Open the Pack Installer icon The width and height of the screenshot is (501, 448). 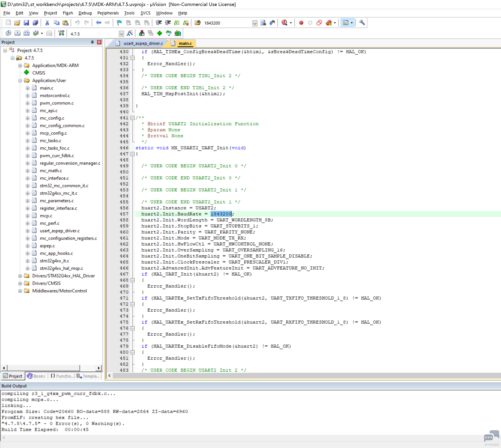[178, 33]
